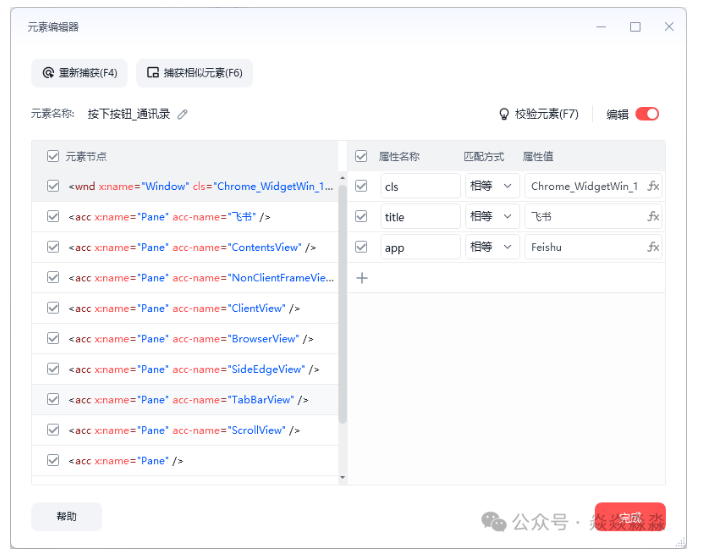This screenshot has width=714, height=560.
Task: Add a new attribute with plus icon
Action: pos(362,278)
